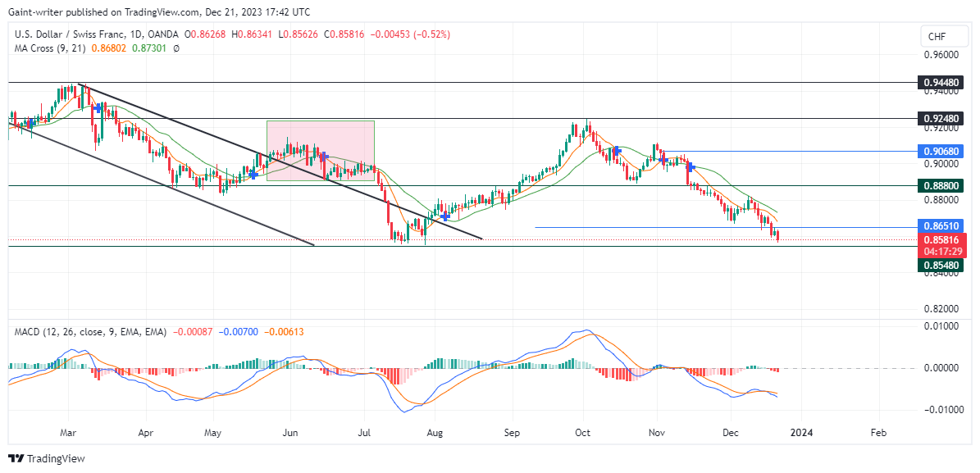This screenshot has height=473, width=980.
Task: Click the Sep label on time axis
Action: coord(512,432)
